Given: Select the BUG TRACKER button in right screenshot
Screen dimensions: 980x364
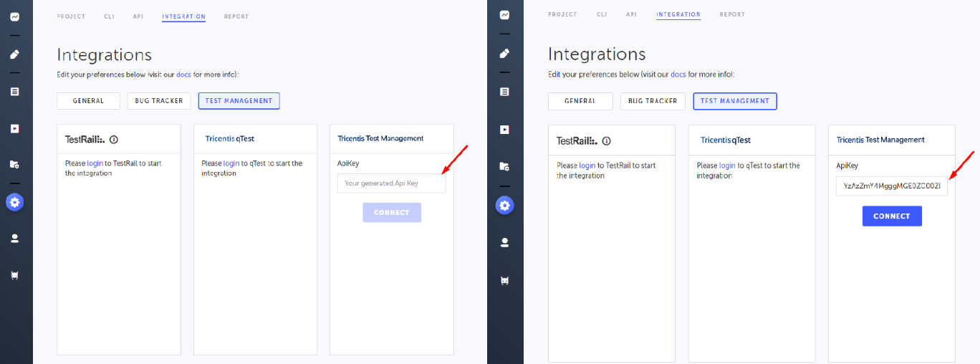Looking at the screenshot, I should click(653, 101).
